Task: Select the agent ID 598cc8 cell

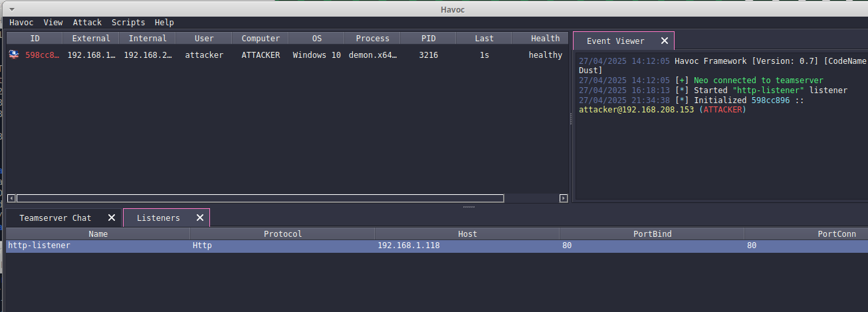Action: pos(42,55)
